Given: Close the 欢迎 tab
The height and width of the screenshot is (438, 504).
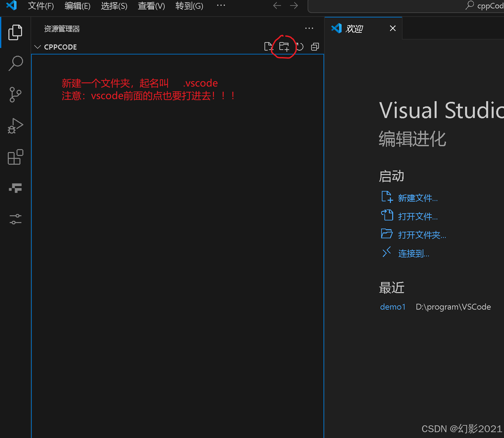Looking at the screenshot, I should tap(393, 29).
